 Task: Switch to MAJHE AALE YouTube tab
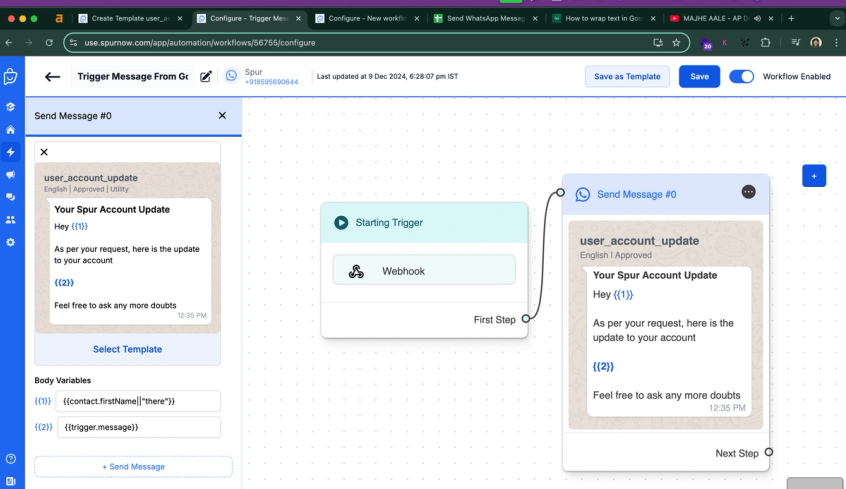[x=715, y=18]
